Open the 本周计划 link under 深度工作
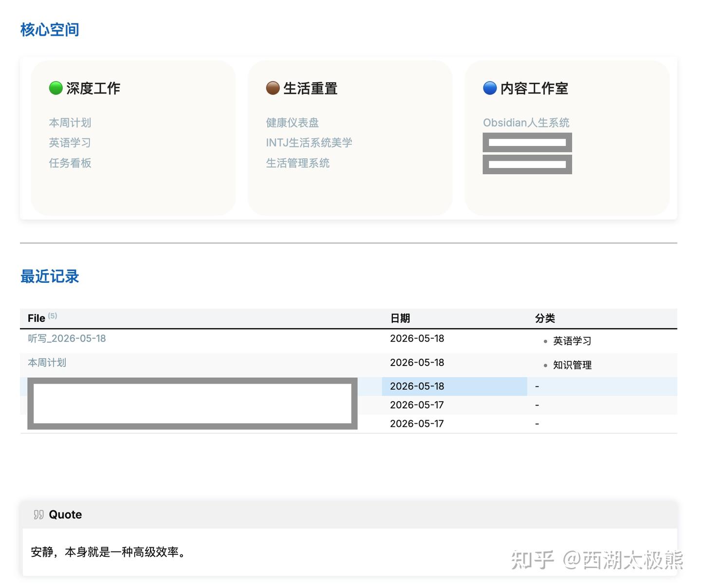The width and height of the screenshot is (701, 588). click(70, 123)
